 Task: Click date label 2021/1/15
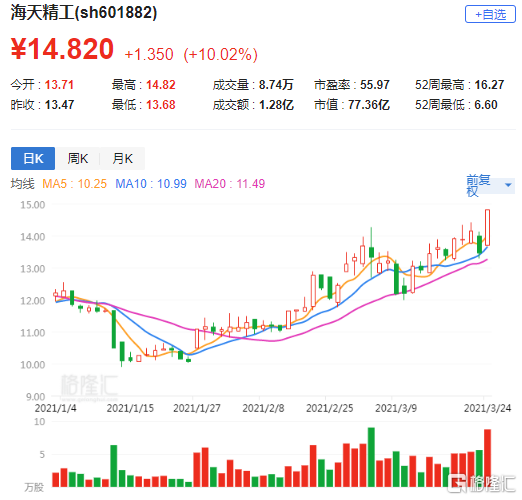[x=130, y=408]
